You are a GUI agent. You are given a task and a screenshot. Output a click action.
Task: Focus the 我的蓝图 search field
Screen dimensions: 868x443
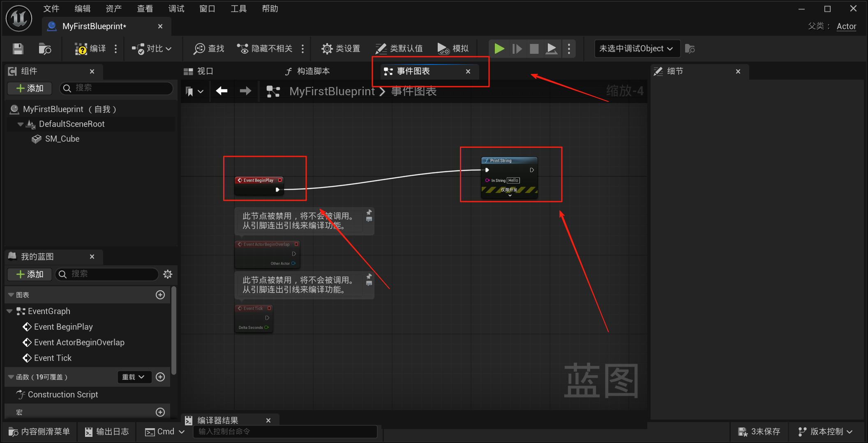[107, 274]
